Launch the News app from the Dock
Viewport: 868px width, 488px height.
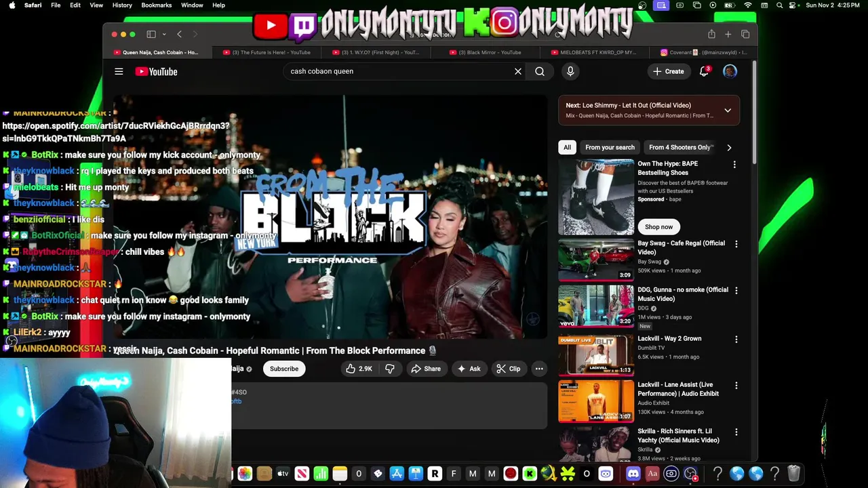click(302, 474)
